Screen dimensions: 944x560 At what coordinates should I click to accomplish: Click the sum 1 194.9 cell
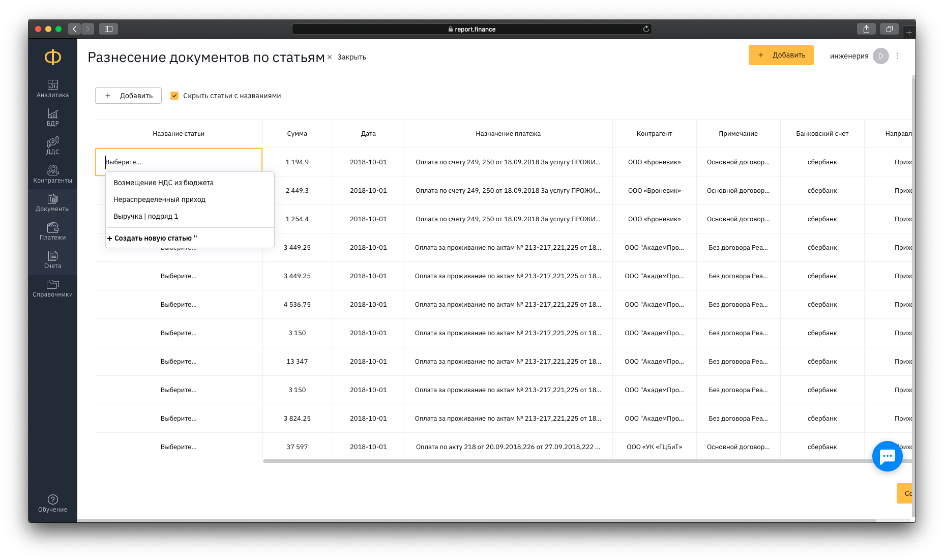297,162
